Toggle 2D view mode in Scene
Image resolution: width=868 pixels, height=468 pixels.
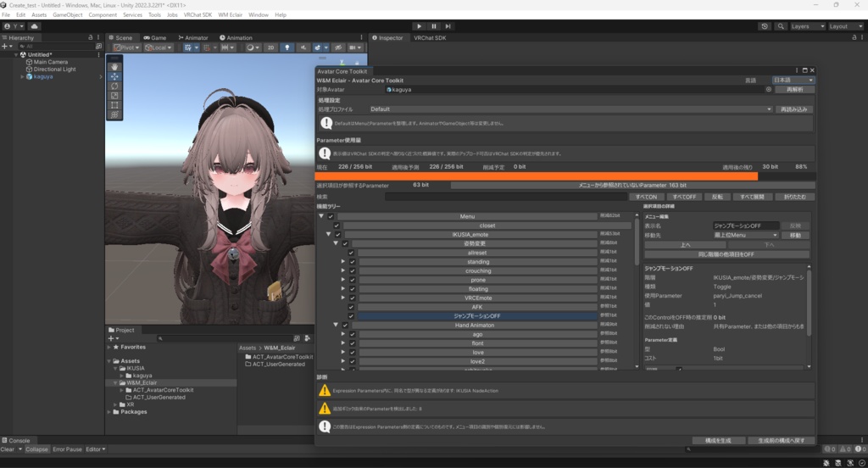tap(270, 47)
